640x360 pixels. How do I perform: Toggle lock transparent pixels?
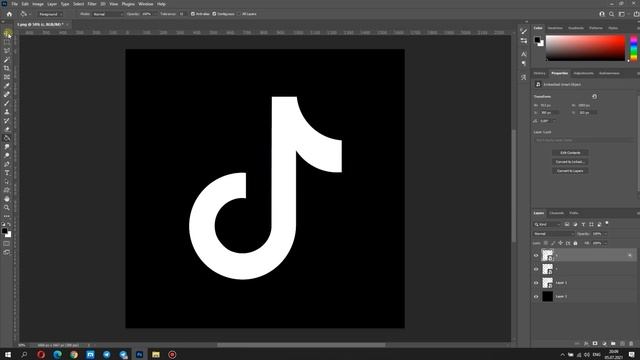(x=546, y=243)
